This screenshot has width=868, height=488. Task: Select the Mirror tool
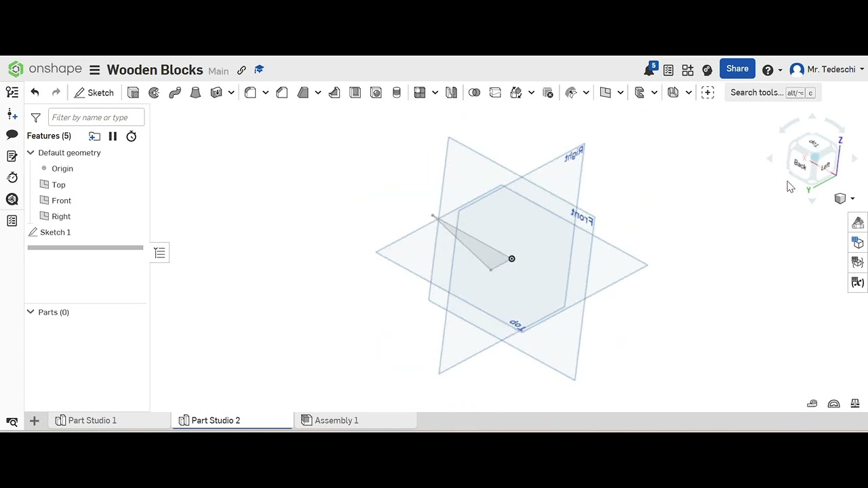pos(451,93)
